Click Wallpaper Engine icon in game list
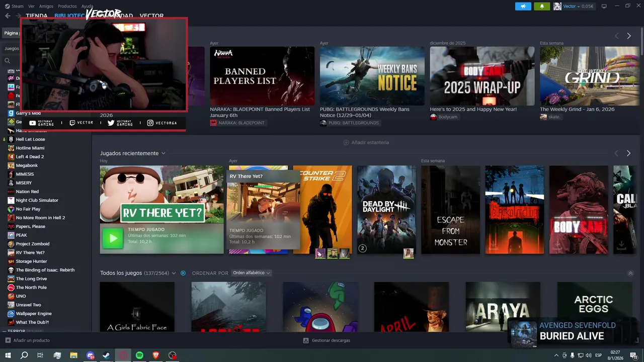 [x=11, y=314]
